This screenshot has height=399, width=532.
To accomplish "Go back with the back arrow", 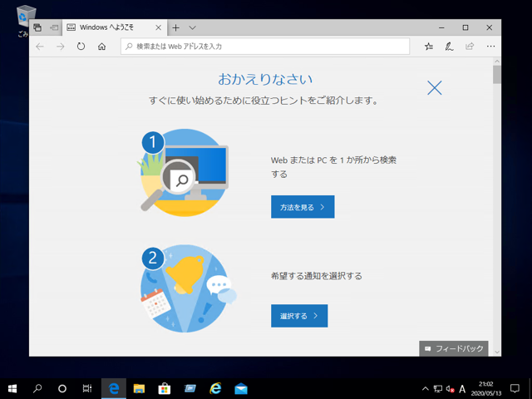I will point(40,47).
